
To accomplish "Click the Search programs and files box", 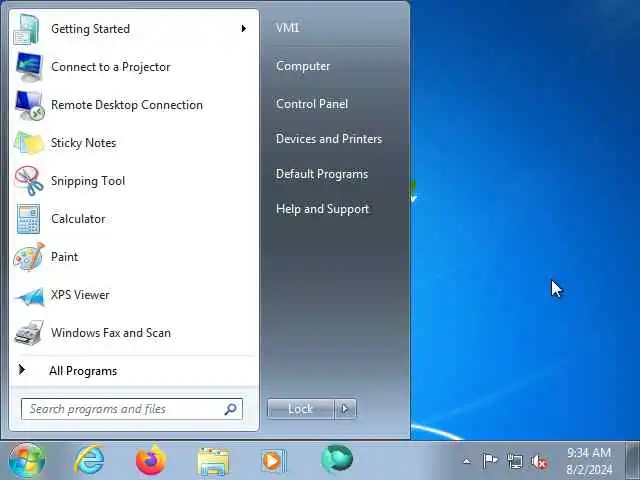I will pos(132,409).
